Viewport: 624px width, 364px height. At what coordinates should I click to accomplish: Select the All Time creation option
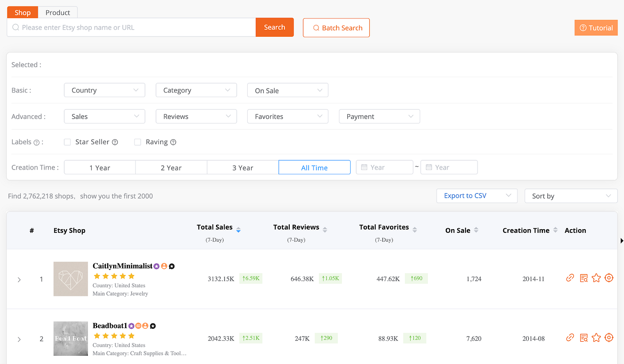315,167
